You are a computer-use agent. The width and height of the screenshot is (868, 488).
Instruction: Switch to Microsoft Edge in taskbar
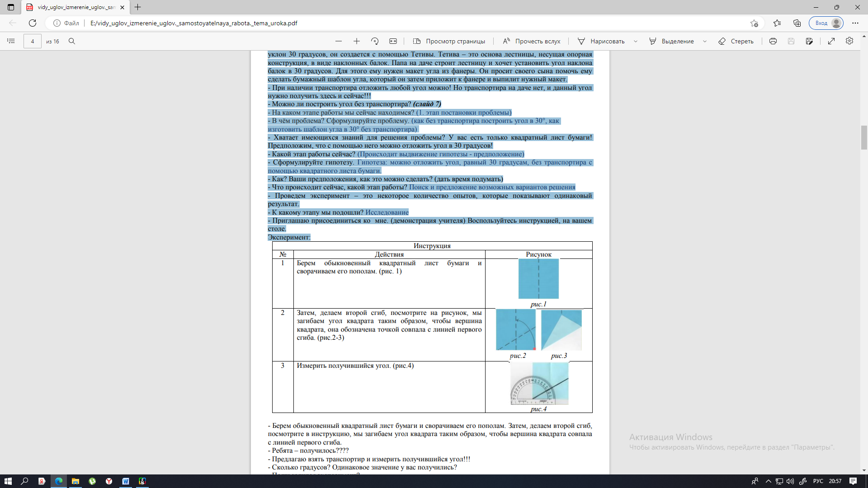(59, 481)
